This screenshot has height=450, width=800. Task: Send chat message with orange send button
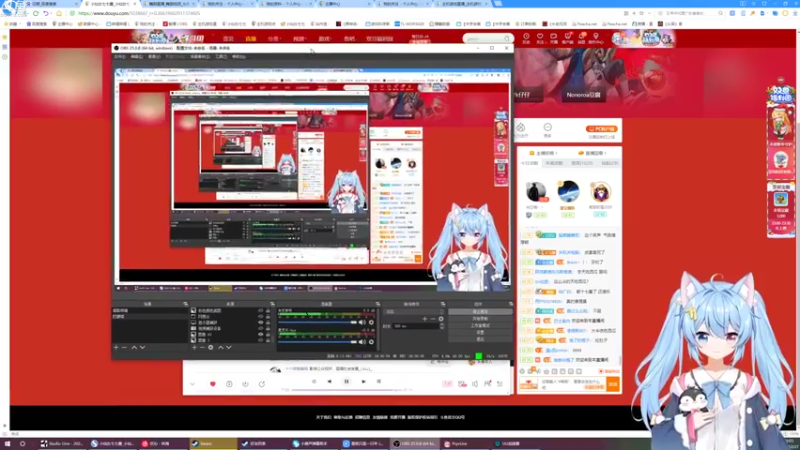pyautogui.click(x=613, y=384)
